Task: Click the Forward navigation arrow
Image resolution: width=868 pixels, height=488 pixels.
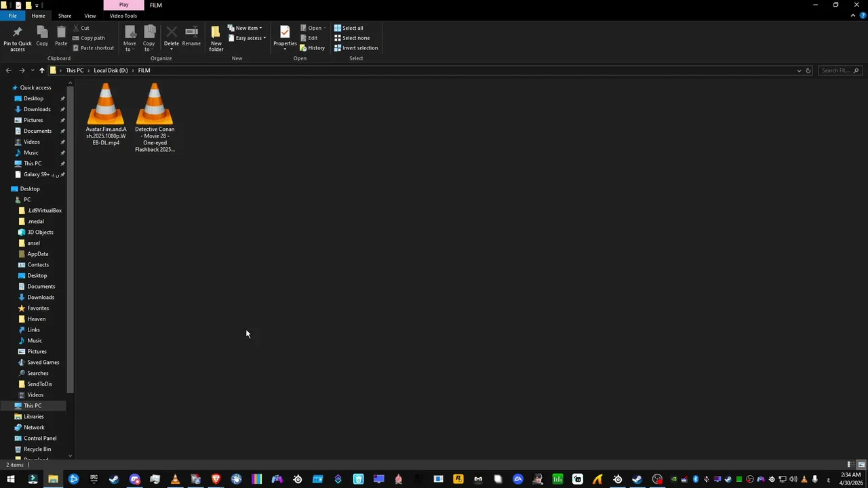Action: point(22,70)
